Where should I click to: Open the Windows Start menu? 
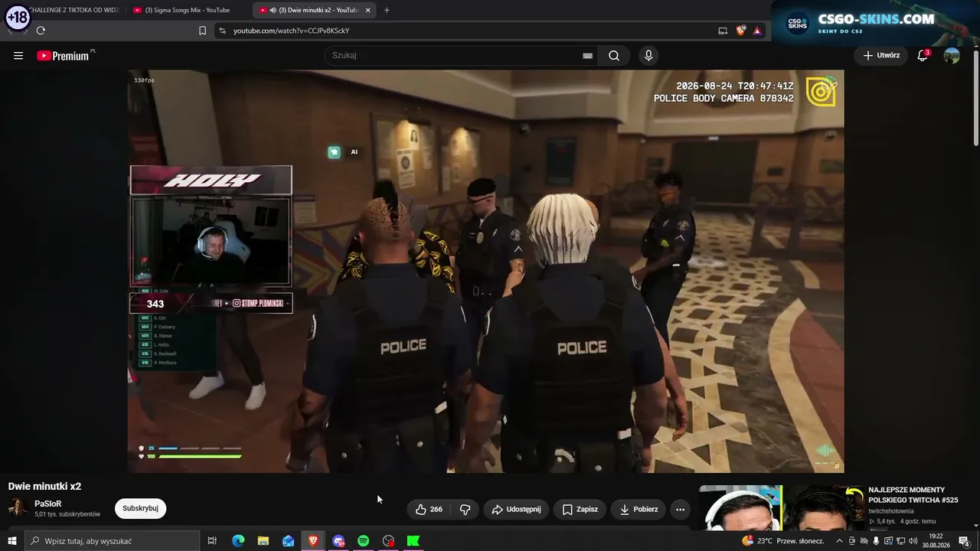pyautogui.click(x=11, y=541)
